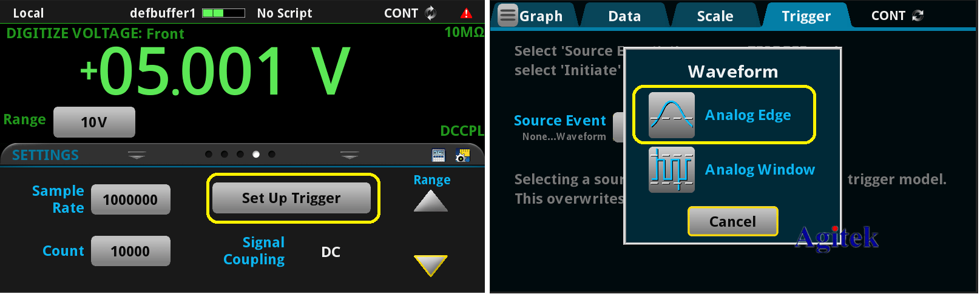Viewport: 980px width, 294px height.
Task: Select the fifth swipe-screen page dot
Action: 272,155
